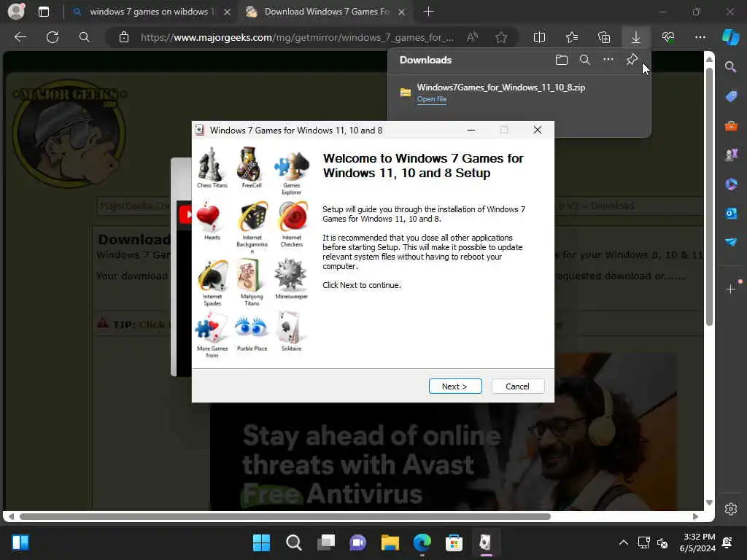Open Windows taskbar search
The height and width of the screenshot is (560, 747).
click(293, 542)
